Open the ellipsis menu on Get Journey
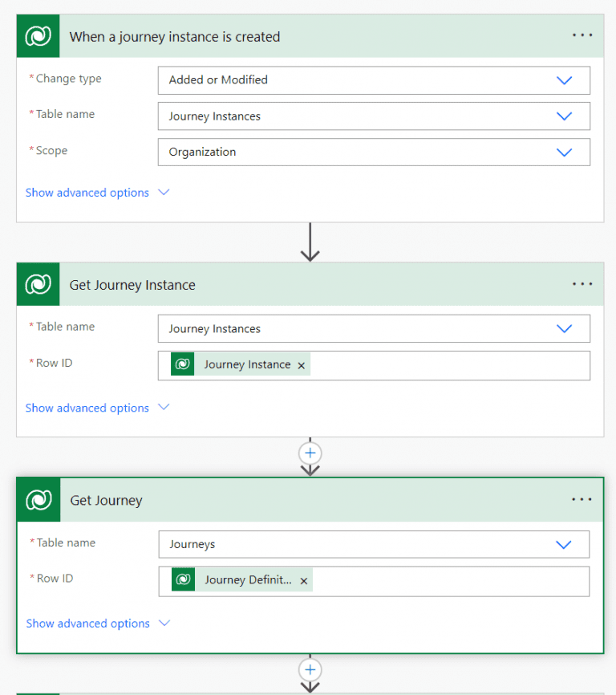 coord(582,499)
